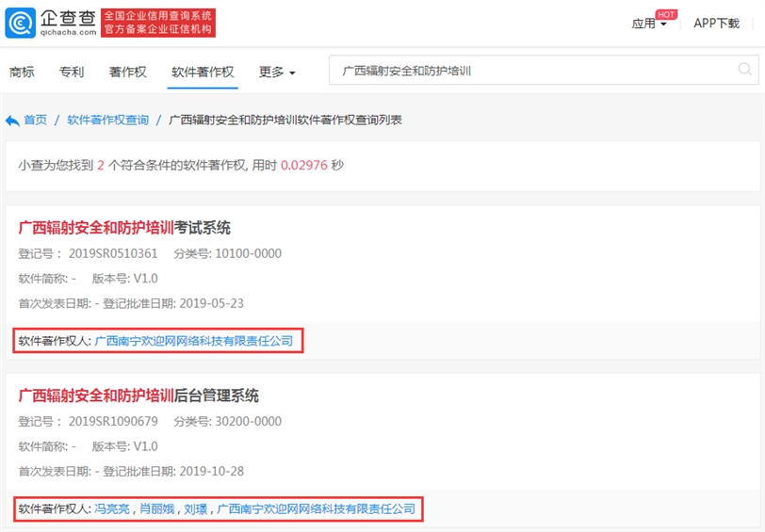Screen dimensions: 765x532
Task: Click the back arrow icon in breadcrumb
Action: [x=12, y=120]
